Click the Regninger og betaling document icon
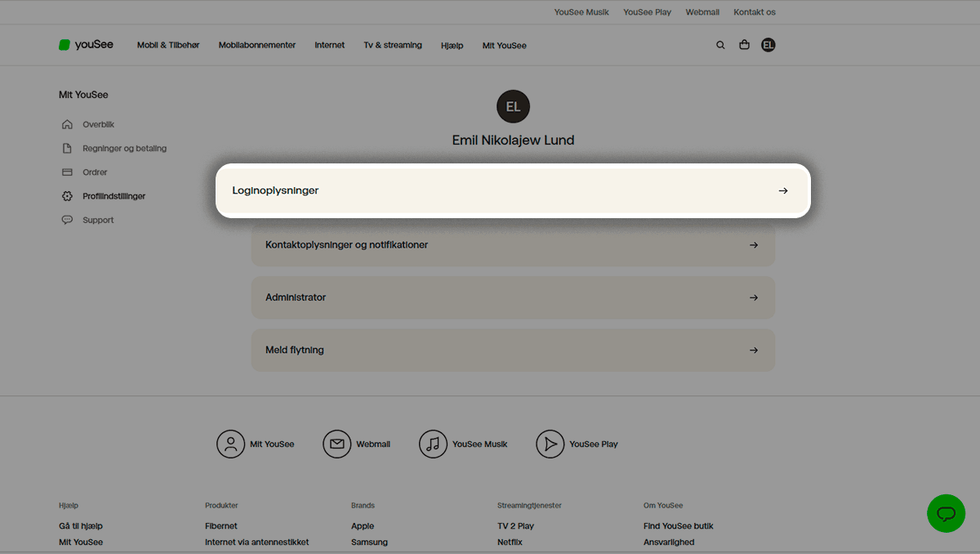This screenshot has width=980, height=554. 67,149
